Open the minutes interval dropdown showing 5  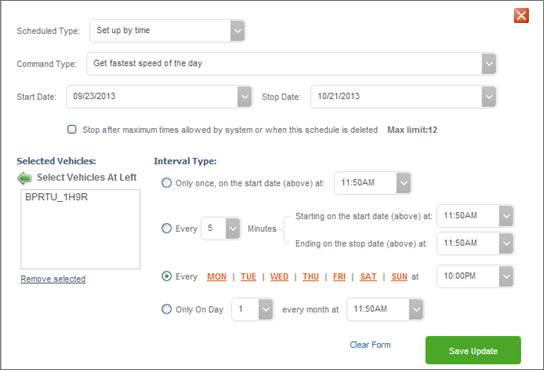coord(232,228)
